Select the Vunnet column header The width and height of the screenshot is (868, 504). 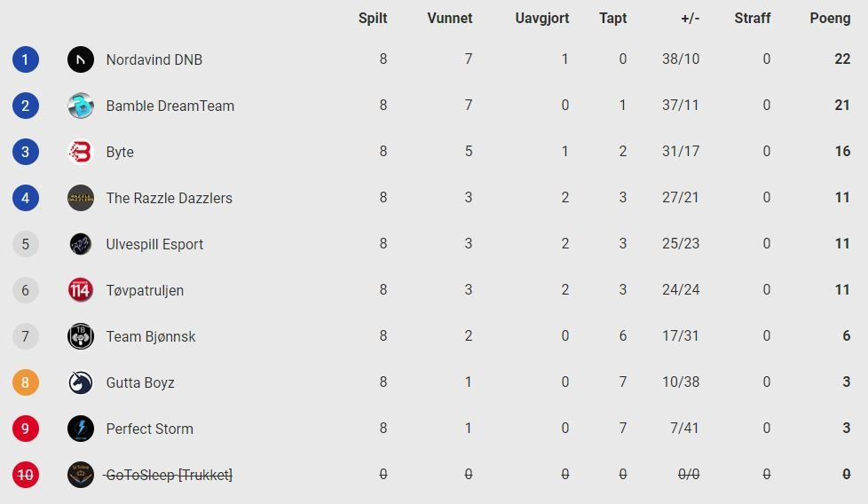449,19
